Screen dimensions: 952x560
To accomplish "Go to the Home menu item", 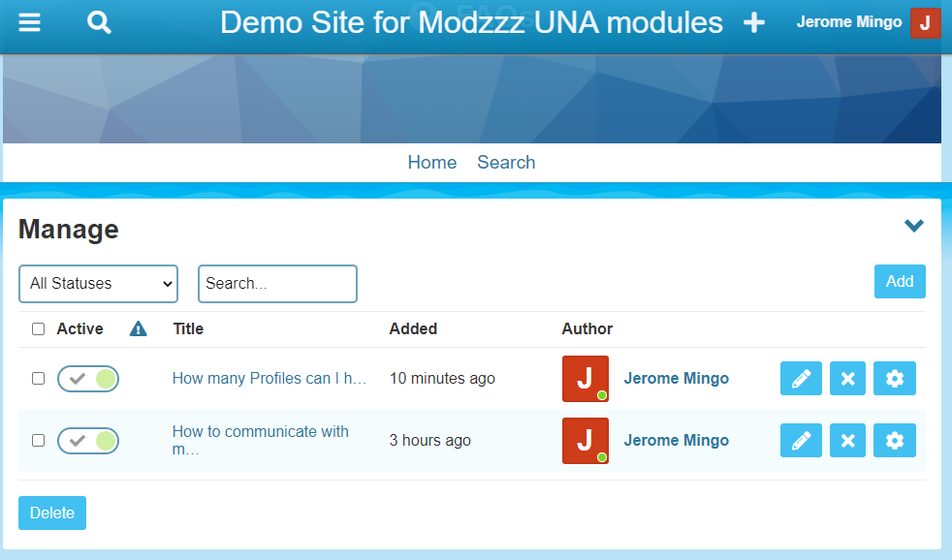I will (x=431, y=163).
